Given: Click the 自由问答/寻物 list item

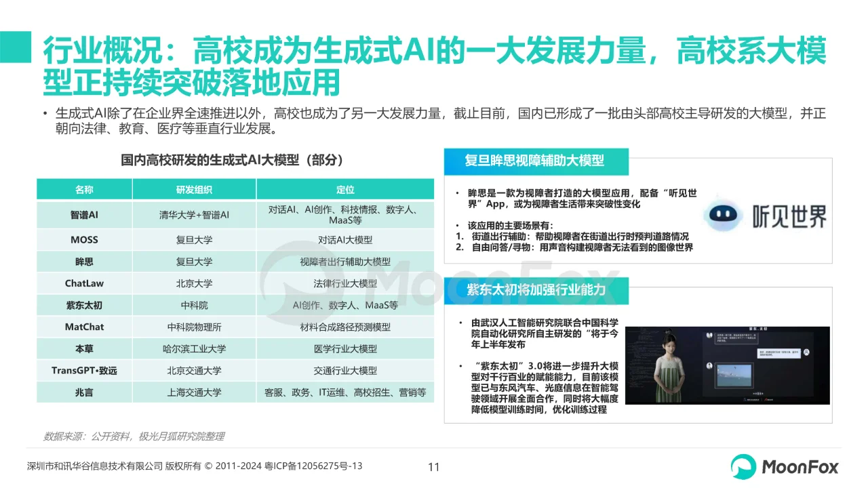Looking at the screenshot, I should (574, 247).
